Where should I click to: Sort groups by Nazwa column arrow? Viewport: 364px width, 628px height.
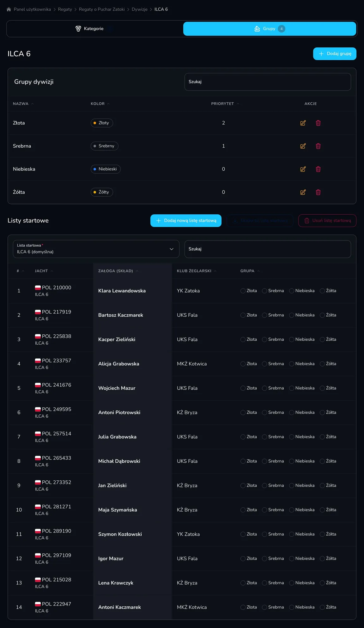coord(33,104)
